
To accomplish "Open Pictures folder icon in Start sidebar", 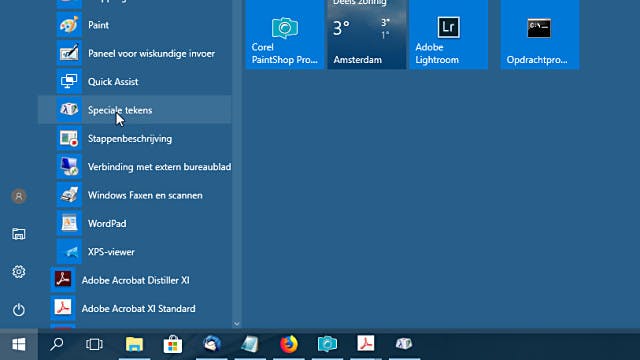I will pyautogui.click(x=18, y=234).
